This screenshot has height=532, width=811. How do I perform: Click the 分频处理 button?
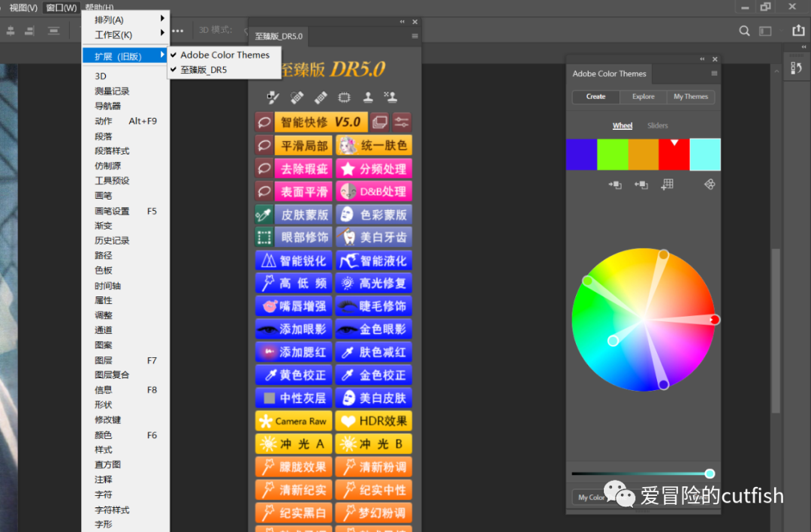tap(374, 169)
